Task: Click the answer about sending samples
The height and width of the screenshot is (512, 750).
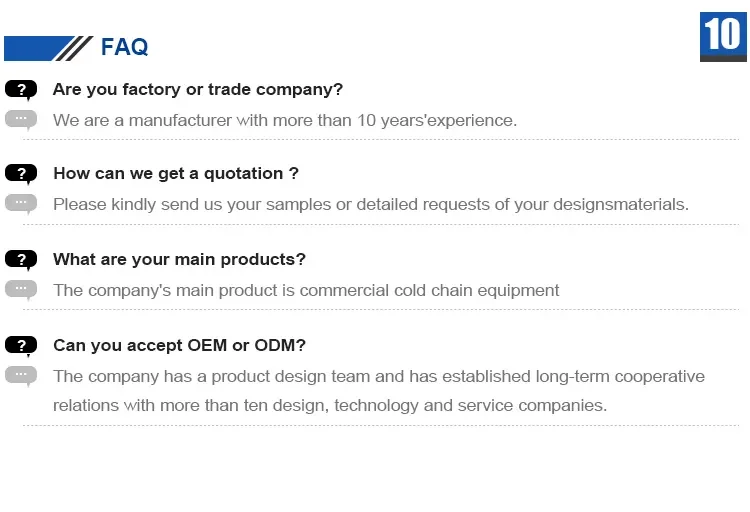Action: click(371, 204)
